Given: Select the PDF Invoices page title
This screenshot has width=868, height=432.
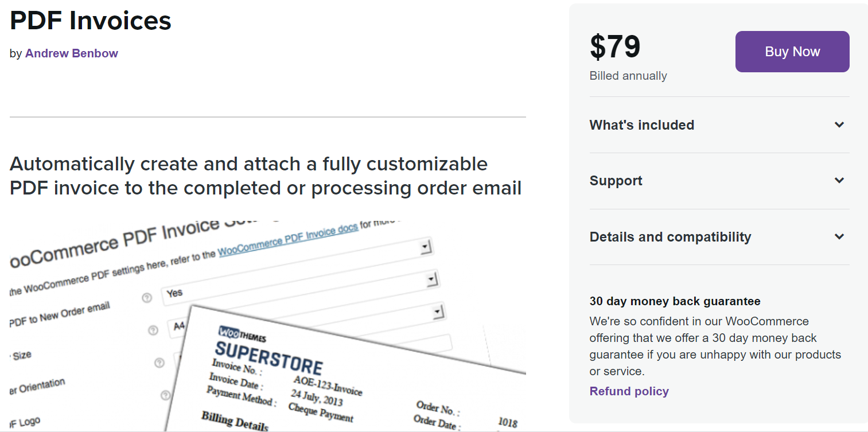Looking at the screenshot, I should [x=91, y=21].
